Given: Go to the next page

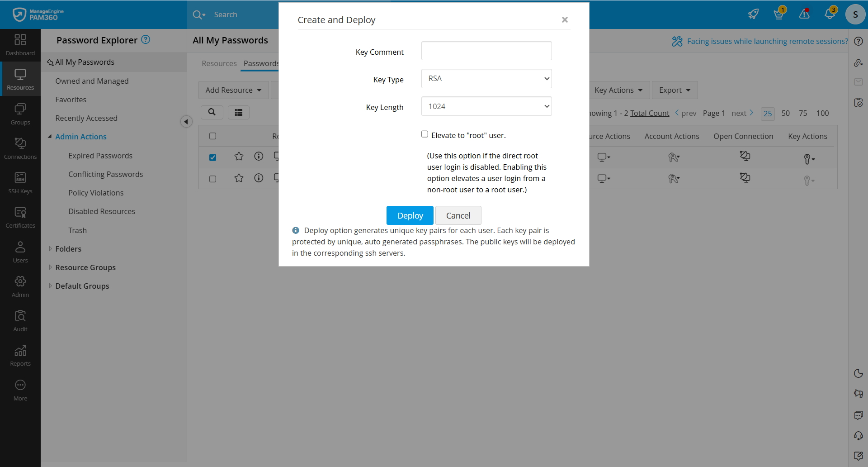Looking at the screenshot, I should point(742,113).
